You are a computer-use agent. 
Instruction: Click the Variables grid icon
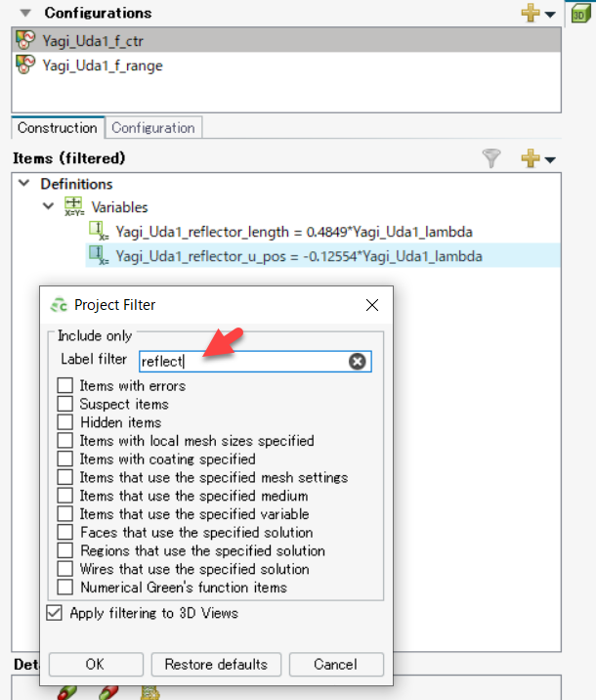(x=74, y=206)
